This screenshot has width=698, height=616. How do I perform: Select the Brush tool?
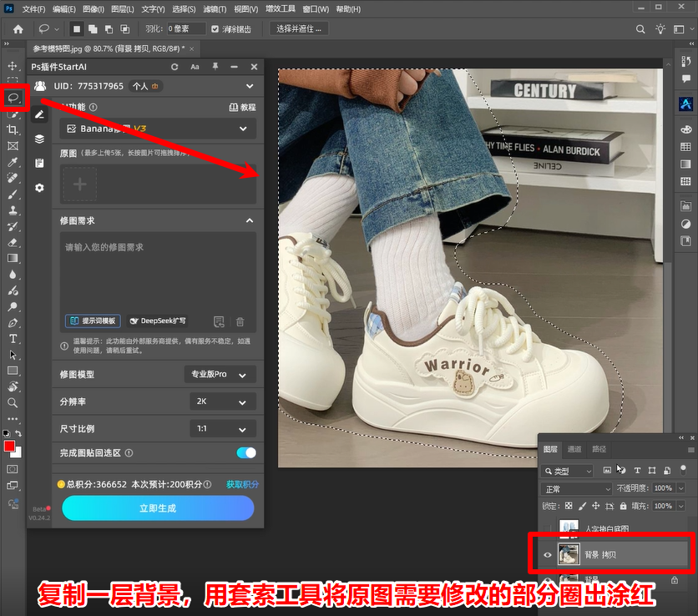[x=13, y=194]
